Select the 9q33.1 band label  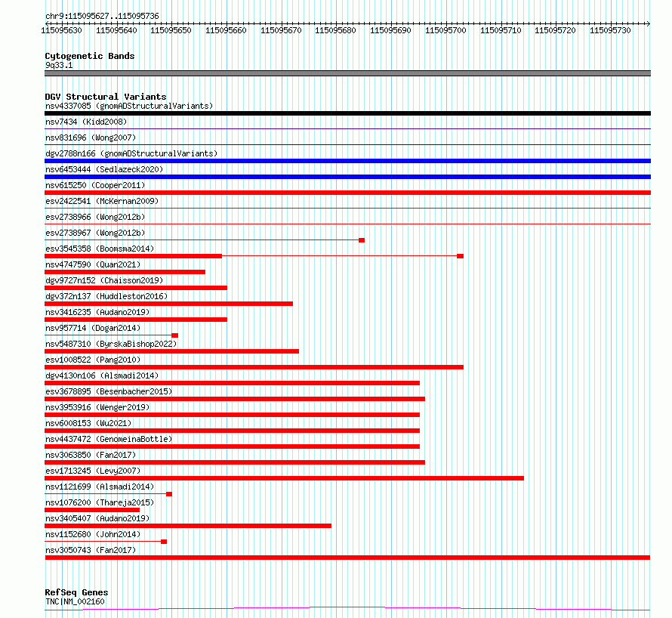click(59, 65)
